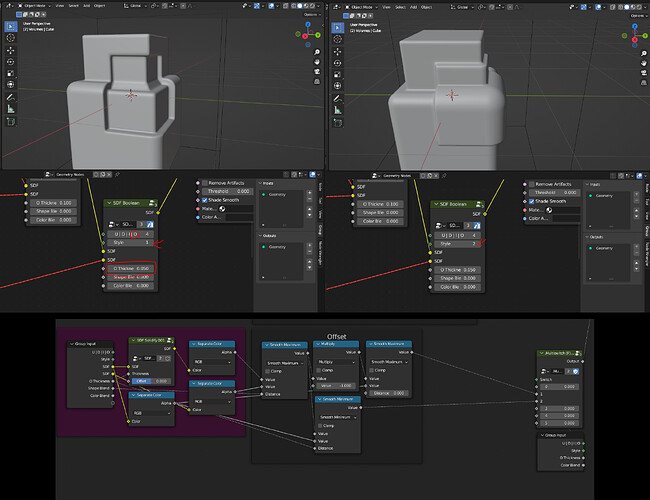This screenshot has height=500, width=650.
Task: Select the Annotate tool in right viewport
Action: (337, 99)
